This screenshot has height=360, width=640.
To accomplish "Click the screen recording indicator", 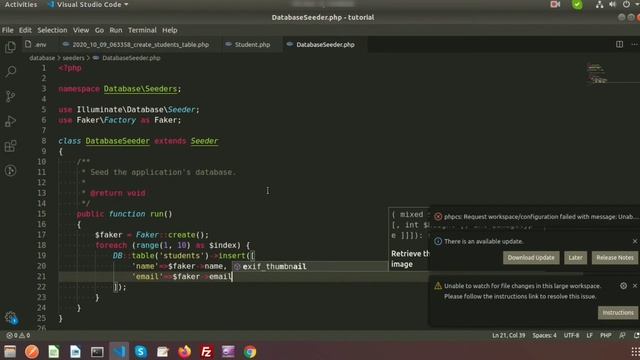I will (555, 4).
